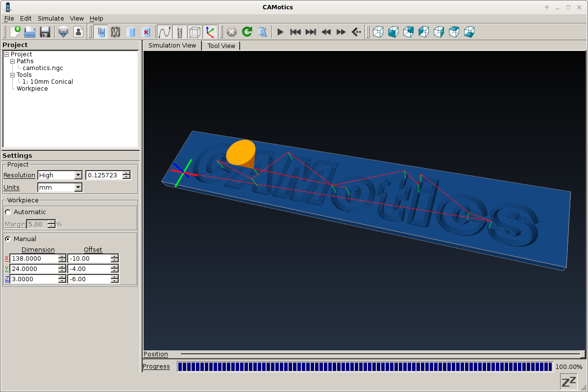Click the Z Offset field -6.00
Viewport: 588px width, 392px height.
[89, 279]
